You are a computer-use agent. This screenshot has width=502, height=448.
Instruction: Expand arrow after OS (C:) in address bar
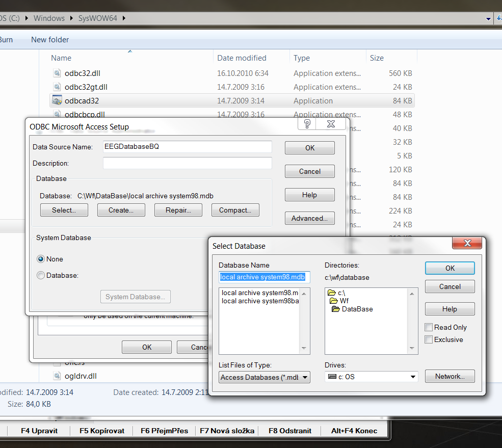(x=27, y=18)
